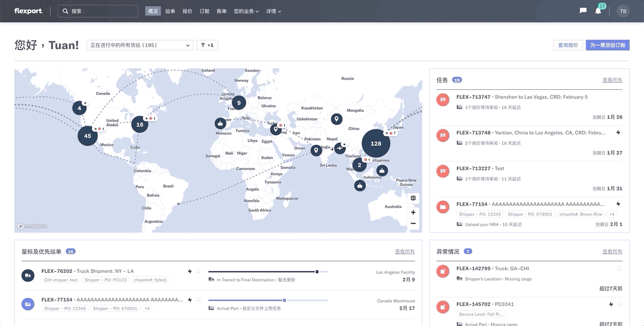The image size is (644, 326).
Task: Toggle bookmark on FLEX-76202 shipment
Action: pyautogui.click(x=198, y=271)
